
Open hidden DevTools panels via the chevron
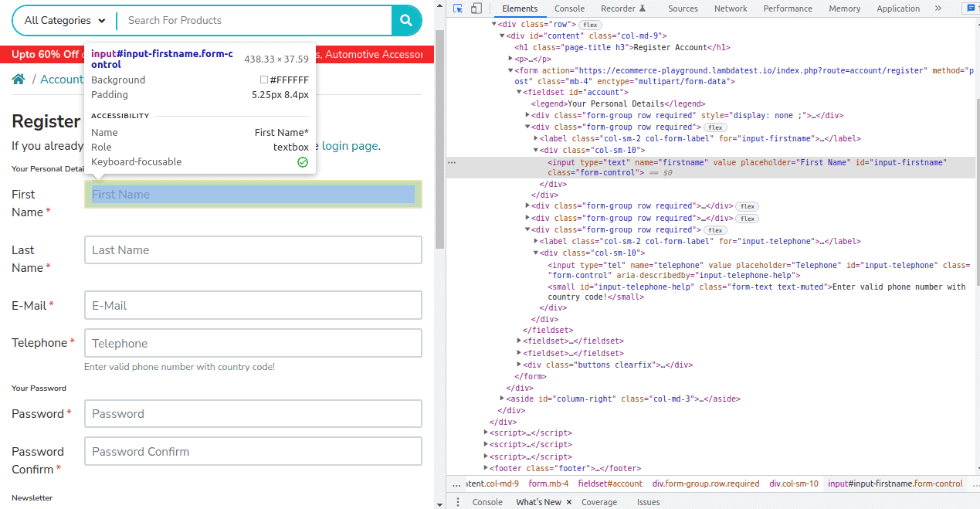[x=937, y=8]
